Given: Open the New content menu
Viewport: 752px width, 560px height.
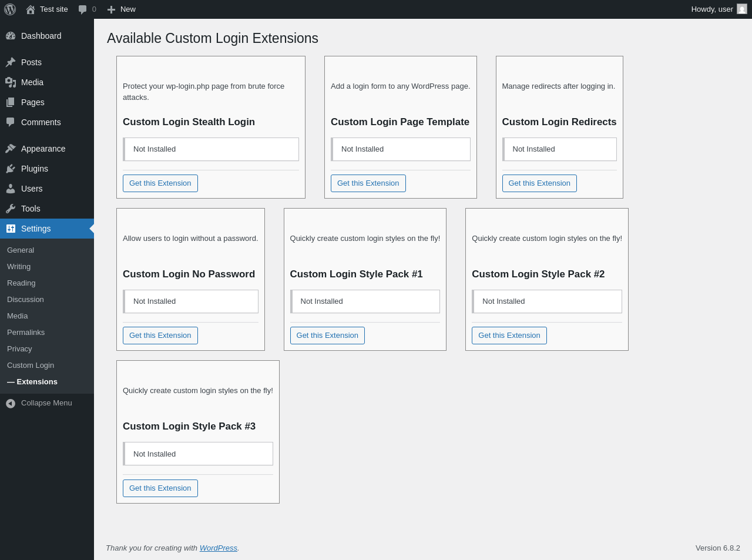Looking at the screenshot, I should click(121, 9).
